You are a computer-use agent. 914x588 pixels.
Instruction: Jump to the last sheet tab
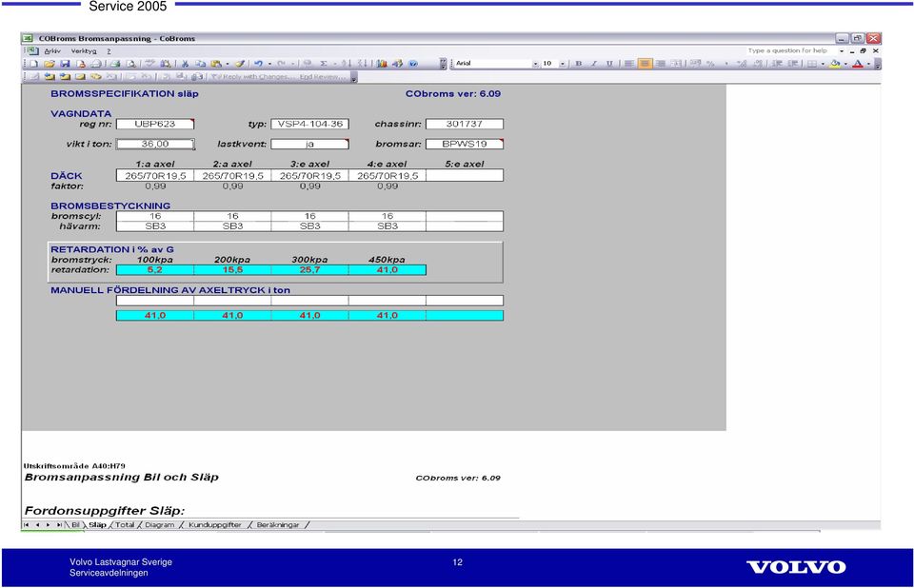point(59,525)
